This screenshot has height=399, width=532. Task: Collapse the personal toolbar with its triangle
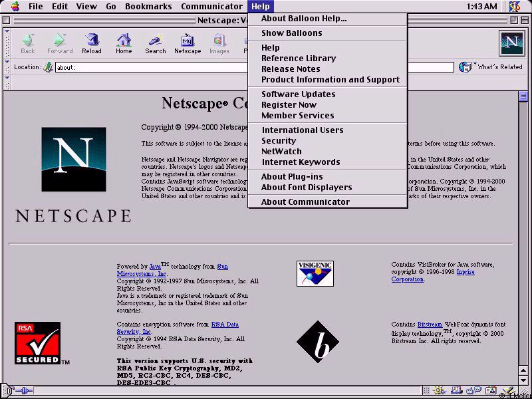(x=7, y=78)
